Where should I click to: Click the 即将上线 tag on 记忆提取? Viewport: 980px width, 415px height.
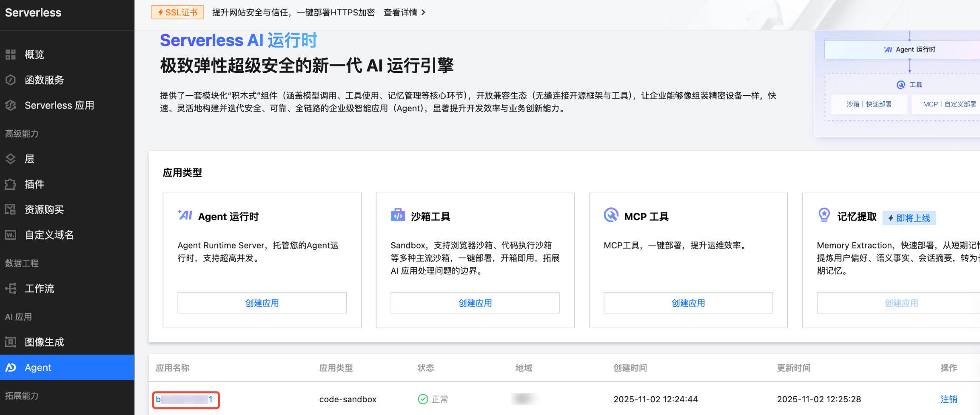pos(909,218)
